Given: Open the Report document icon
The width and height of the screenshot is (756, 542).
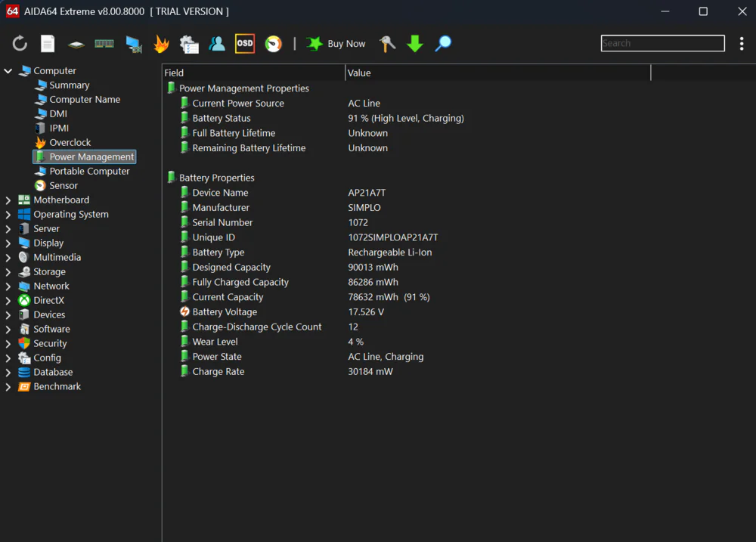Looking at the screenshot, I should pyautogui.click(x=48, y=44).
